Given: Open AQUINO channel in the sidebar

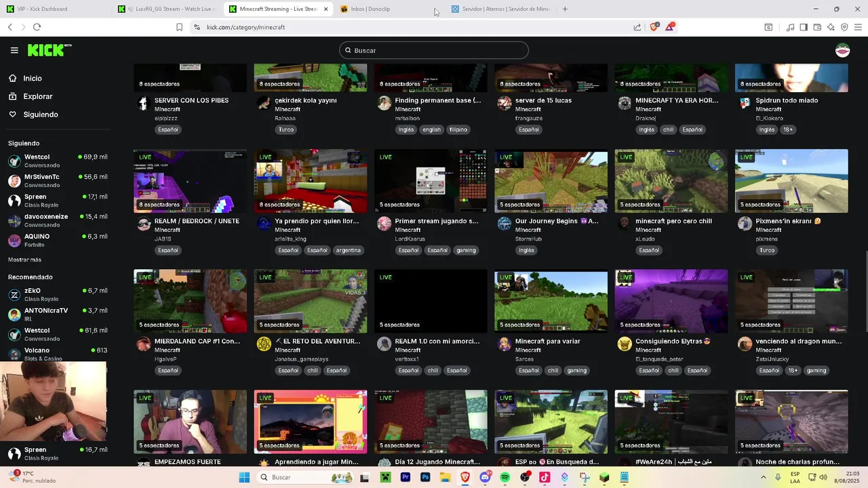Looking at the screenshot, I should 58,240.
